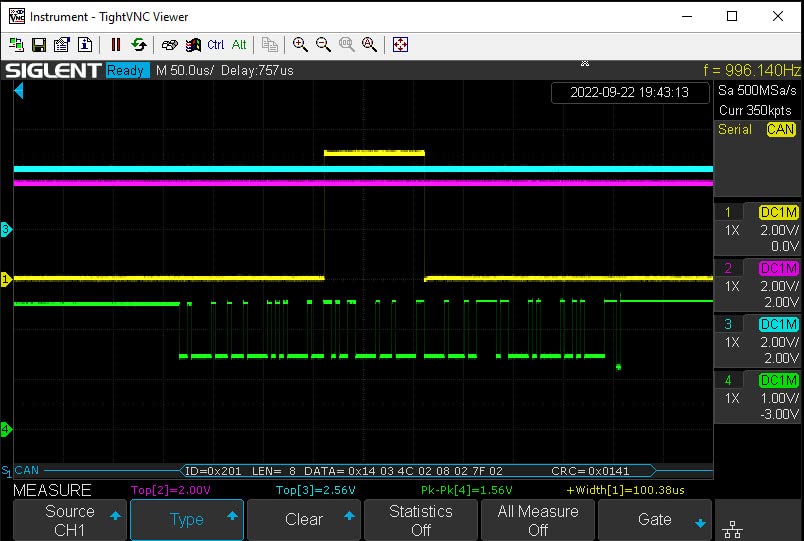This screenshot has width=804, height=541.
Task: Send Ctrl+Alt+Del via toolbar icon
Action: 169,45
